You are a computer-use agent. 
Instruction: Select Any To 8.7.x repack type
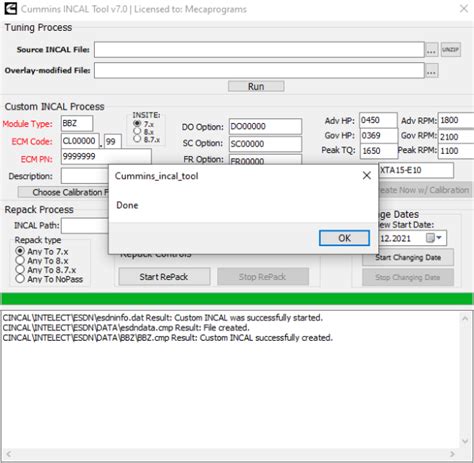pyautogui.click(x=20, y=270)
